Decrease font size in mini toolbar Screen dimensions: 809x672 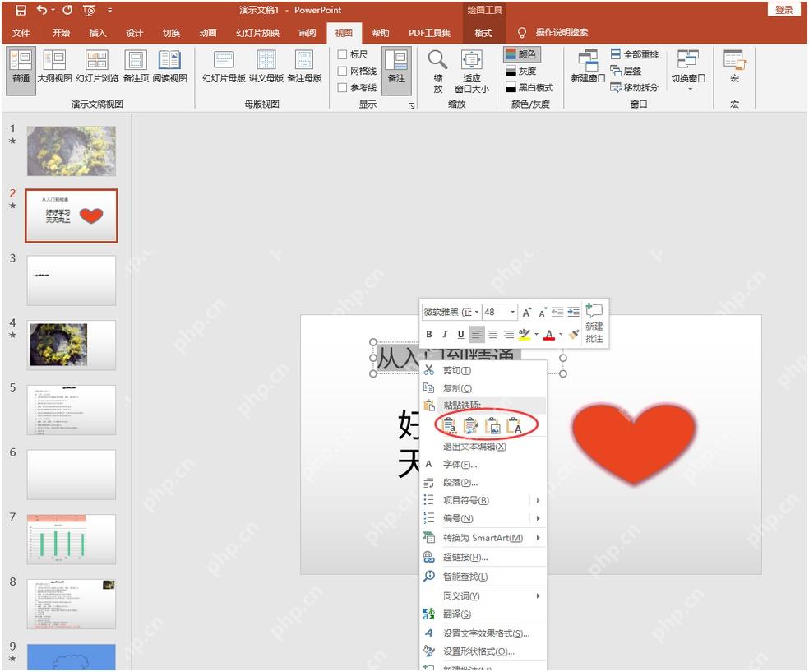point(543,313)
